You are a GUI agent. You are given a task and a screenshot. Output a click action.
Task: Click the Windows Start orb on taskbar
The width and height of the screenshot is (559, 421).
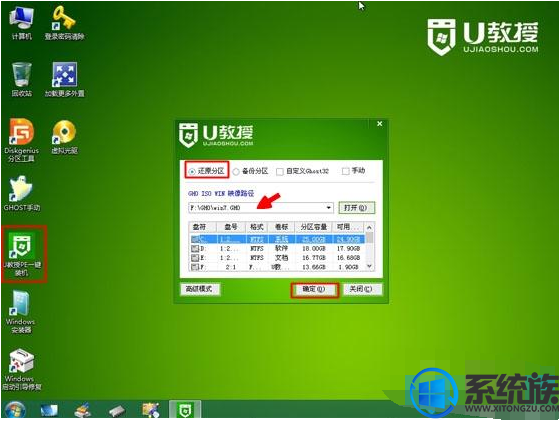(15, 410)
